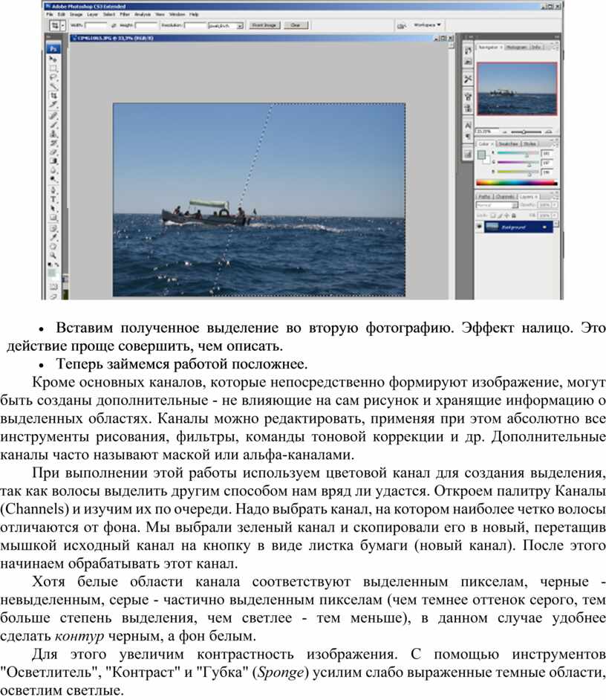Click the Clear button in options bar
The image size is (606, 700).
pyautogui.click(x=296, y=25)
